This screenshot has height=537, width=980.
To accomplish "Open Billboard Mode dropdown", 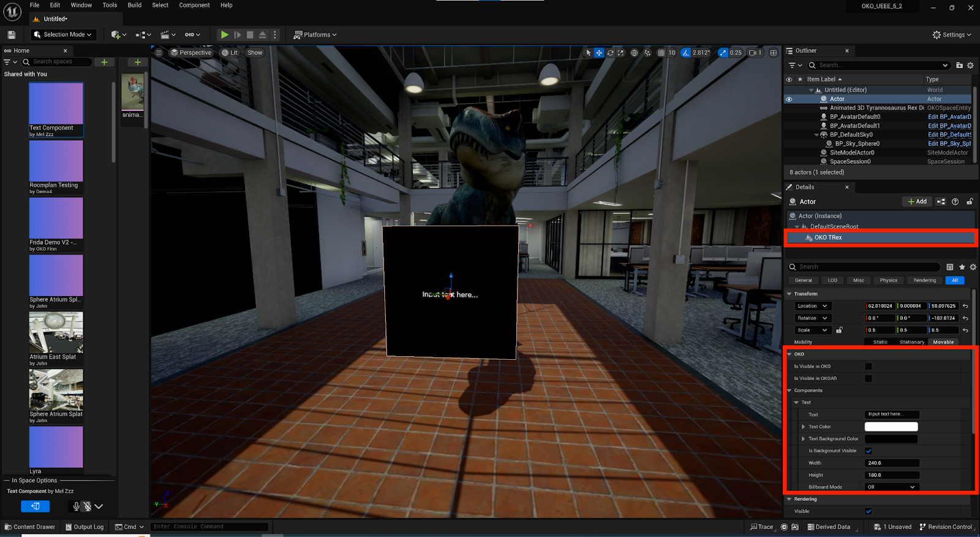I will point(891,487).
